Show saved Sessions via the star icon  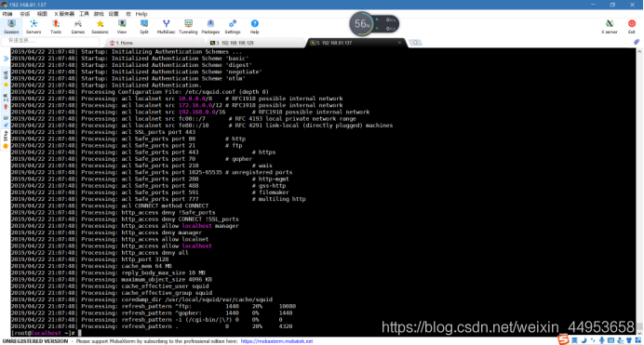click(100, 27)
